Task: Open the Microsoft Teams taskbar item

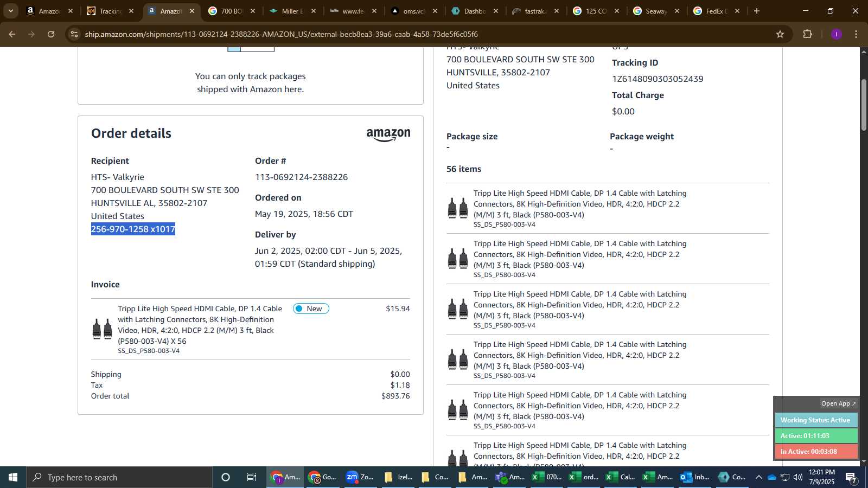Action: [x=509, y=477]
